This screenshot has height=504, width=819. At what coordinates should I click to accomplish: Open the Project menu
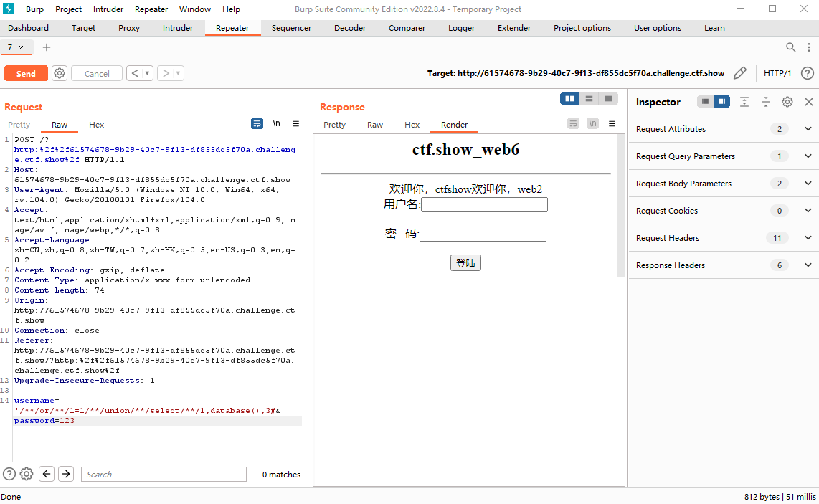68,9
